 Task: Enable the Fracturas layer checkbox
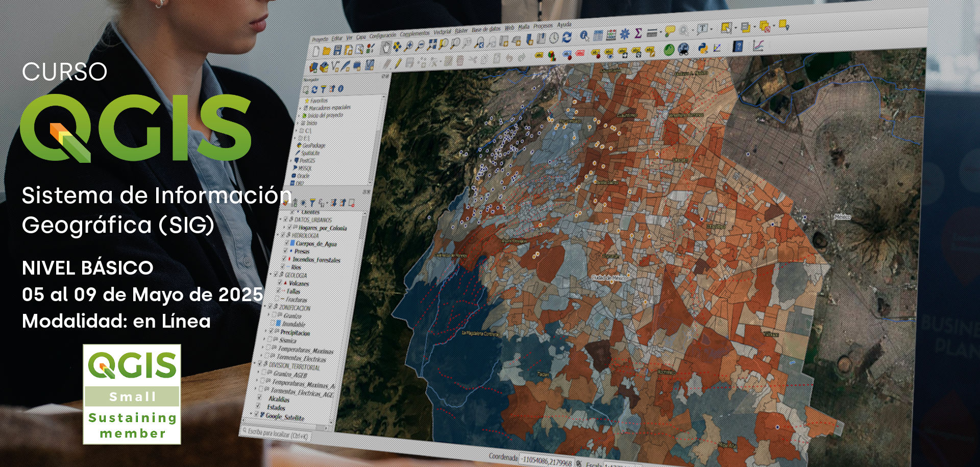coord(277,299)
